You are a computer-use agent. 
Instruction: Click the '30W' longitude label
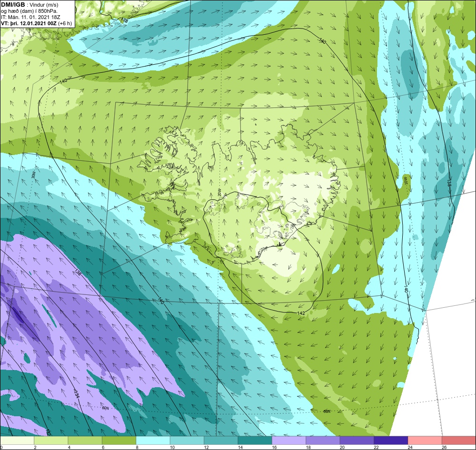point(33,176)
